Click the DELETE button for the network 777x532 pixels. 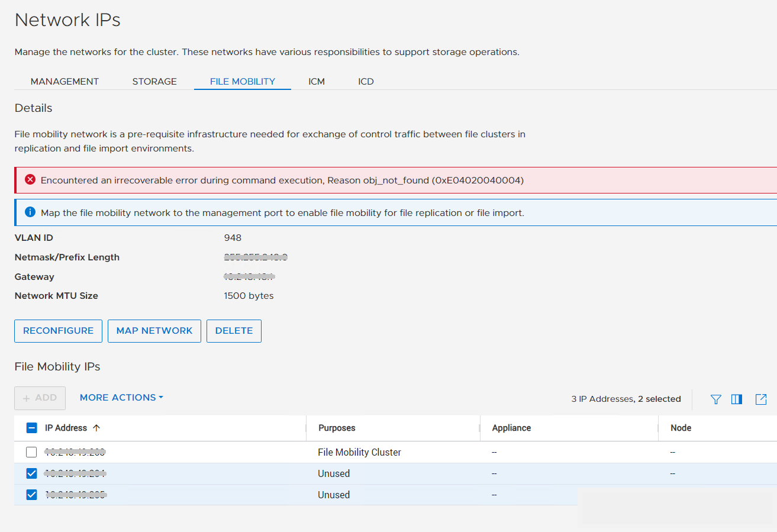click(234, 331)
